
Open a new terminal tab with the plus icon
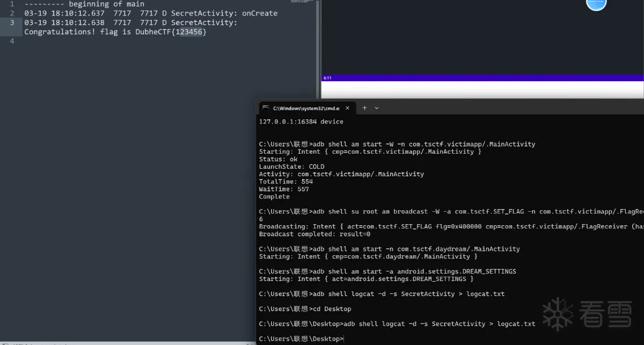(x=364, y=108)
